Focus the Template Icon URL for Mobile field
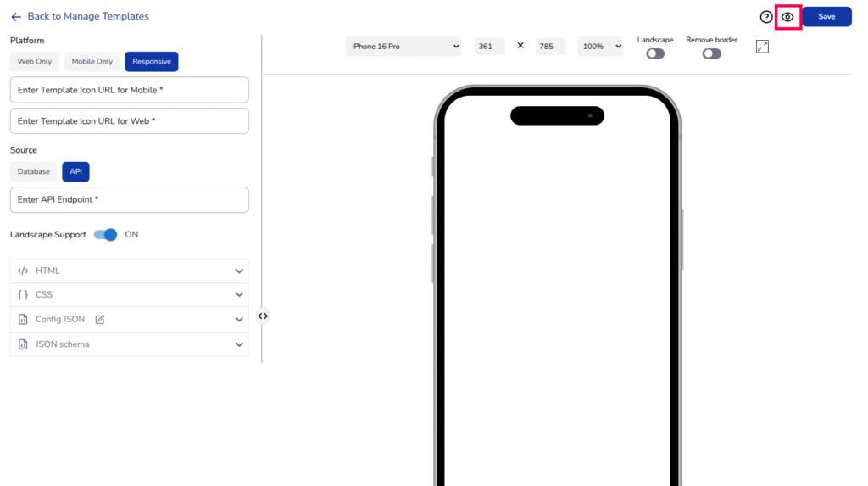 click(x=130, y=90)
